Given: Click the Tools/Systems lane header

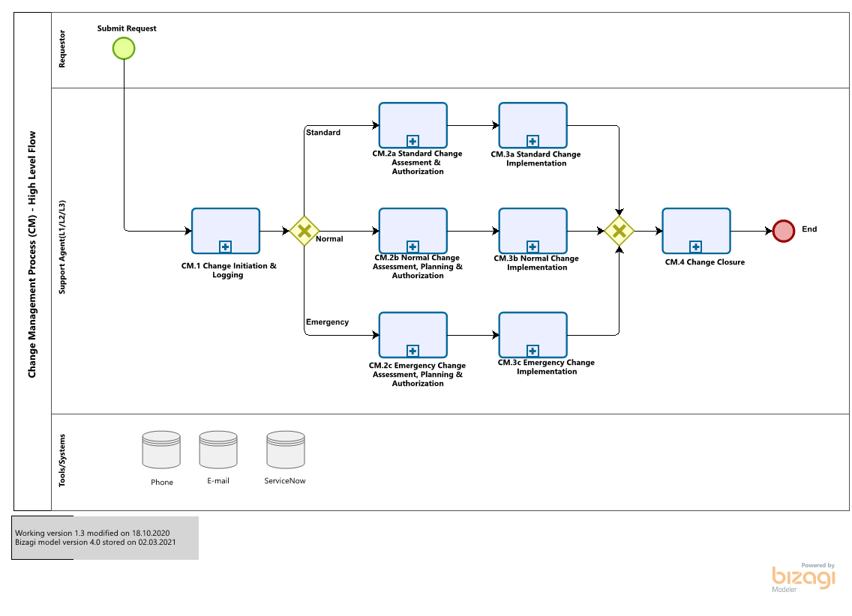Looking at the screenshot, I should click(x=62, y=460).
